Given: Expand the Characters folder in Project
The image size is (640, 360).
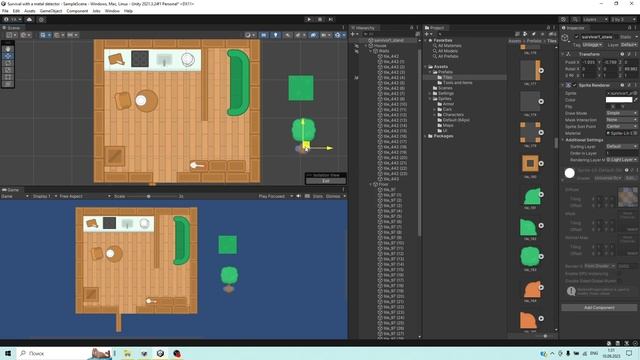Looking at the screenshot, I should point(435,115).
